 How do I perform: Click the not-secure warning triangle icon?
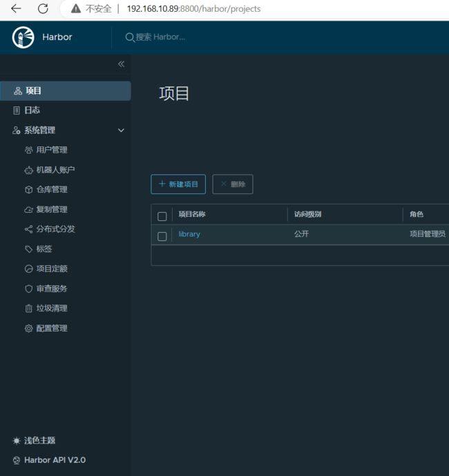click(x=76, y=9)
